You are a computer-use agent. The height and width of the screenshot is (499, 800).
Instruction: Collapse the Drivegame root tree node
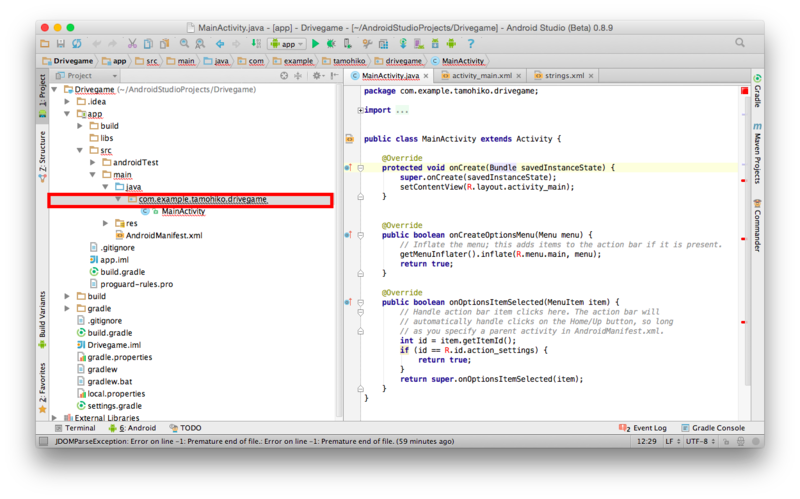coord(54,89)
